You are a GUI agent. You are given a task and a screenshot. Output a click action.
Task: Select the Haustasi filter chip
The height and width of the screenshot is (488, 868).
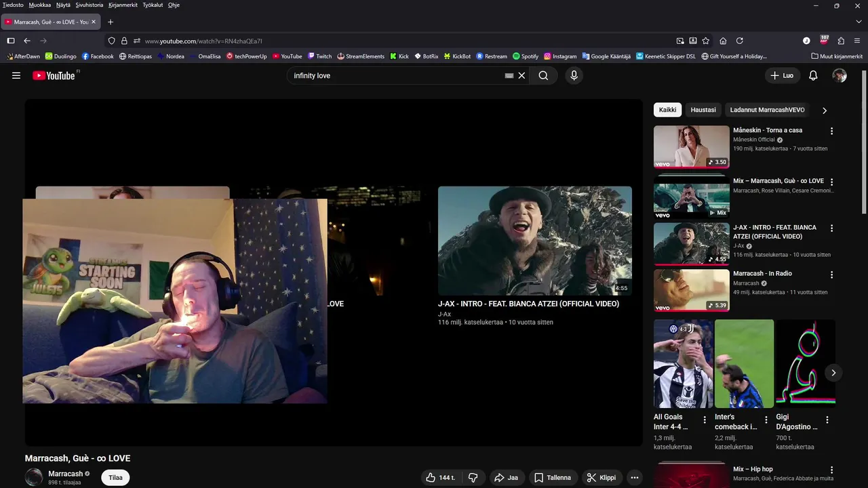(703, 110)
